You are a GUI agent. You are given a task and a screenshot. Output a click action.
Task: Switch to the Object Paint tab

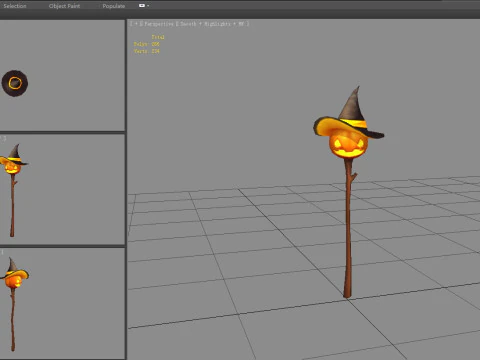click(64, 6)
